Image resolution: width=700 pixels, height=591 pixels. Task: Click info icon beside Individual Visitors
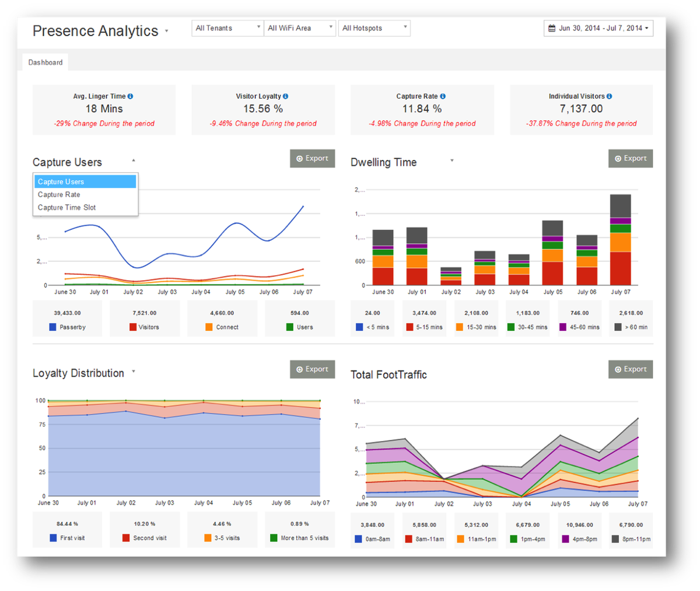coord(609,96)
